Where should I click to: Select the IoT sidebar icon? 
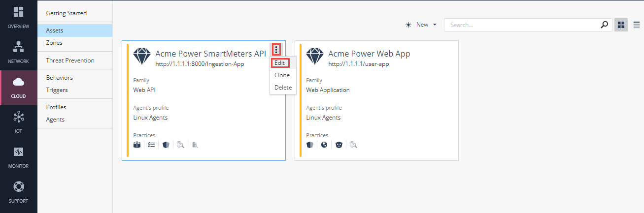(x=18, y=117)
